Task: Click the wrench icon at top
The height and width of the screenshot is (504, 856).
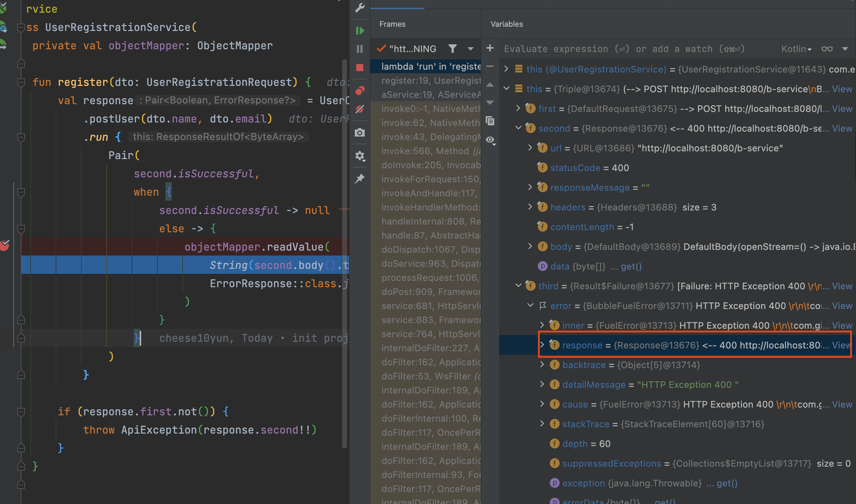Action: click(x=360, y=7)
